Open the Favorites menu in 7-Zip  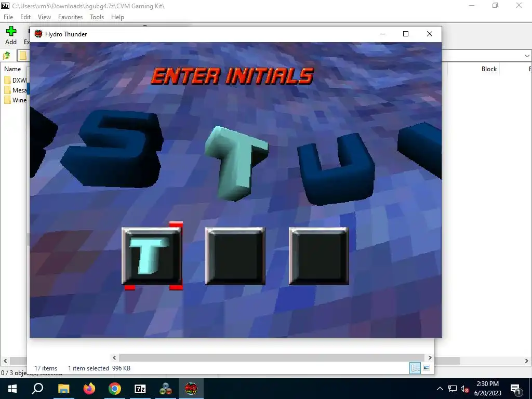[70, 17]
